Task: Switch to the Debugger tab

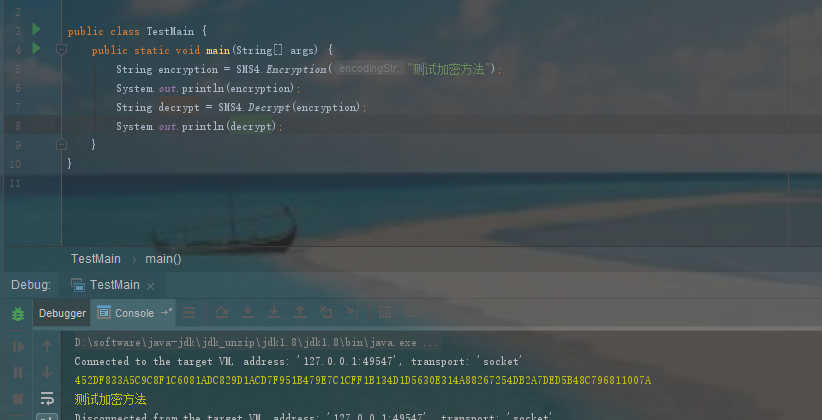Action: (62, 313)
